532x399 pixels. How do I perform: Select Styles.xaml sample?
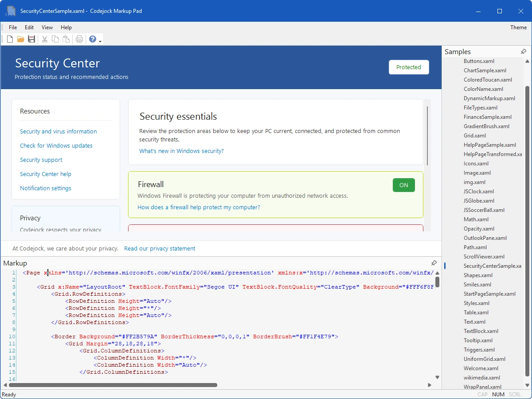click(x=477, y=303)
